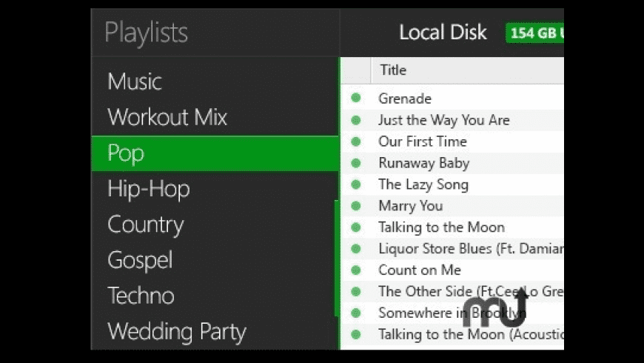Click the green dot beside Just the Way You Are
Viewport: 644px width, 363px height.
tap(355, 119)
